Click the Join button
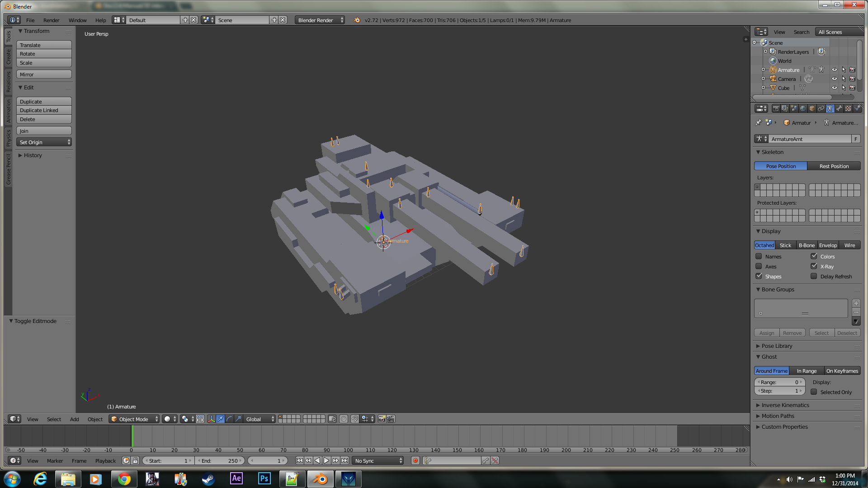The image size is (868, 488). (x=44, y=131)
